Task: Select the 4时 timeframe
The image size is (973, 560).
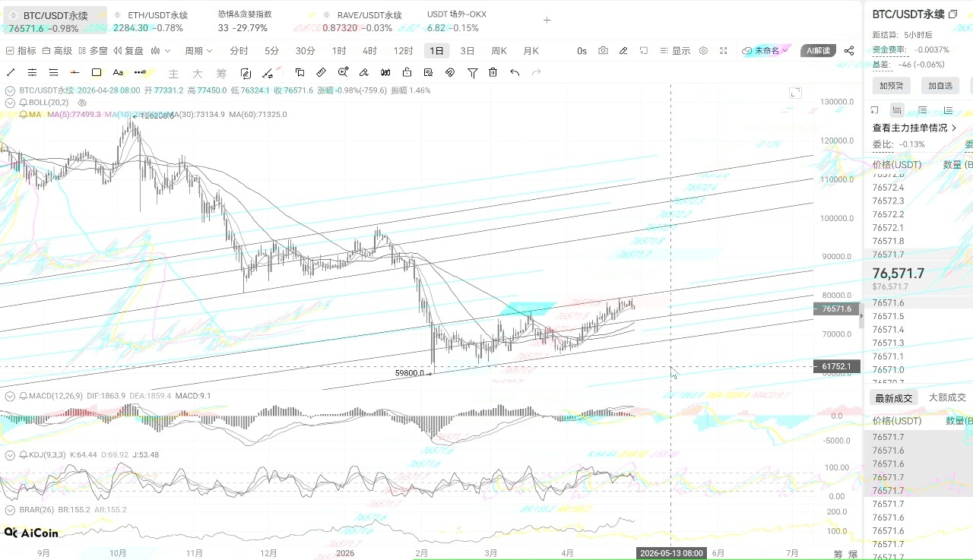Action: click(x=369, y=51)
